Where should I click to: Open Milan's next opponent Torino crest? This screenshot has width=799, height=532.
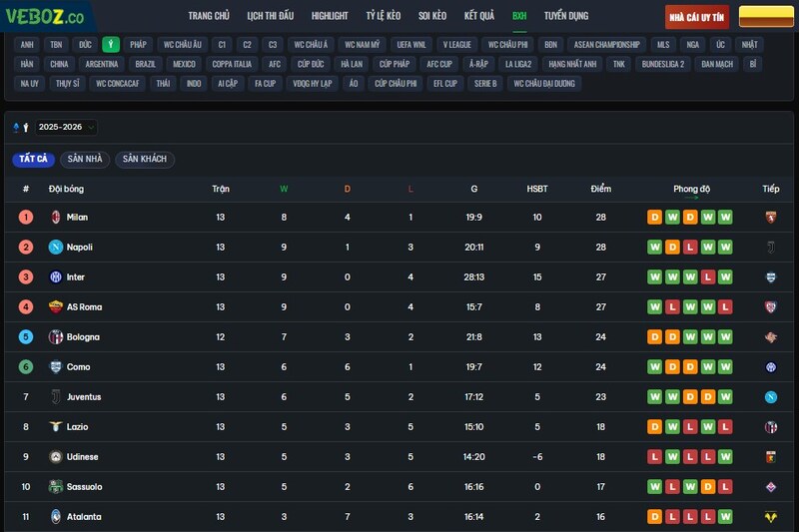pos(770,217)
